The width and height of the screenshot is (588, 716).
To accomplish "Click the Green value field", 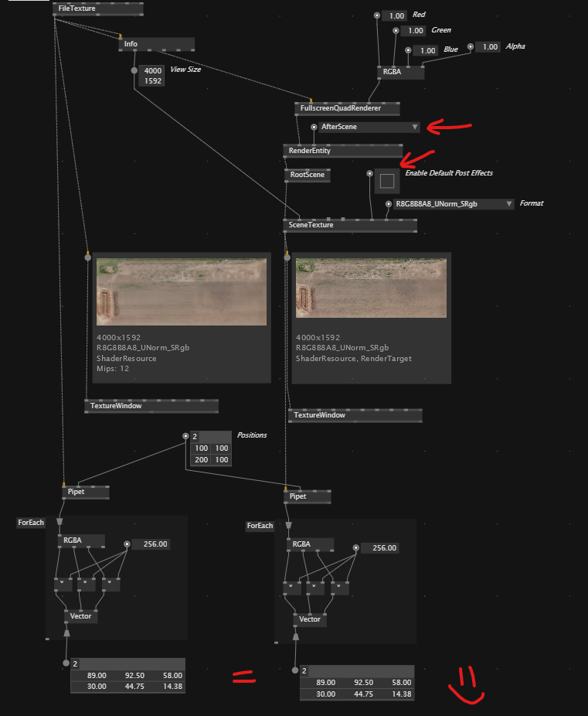I will click(415, 31).
